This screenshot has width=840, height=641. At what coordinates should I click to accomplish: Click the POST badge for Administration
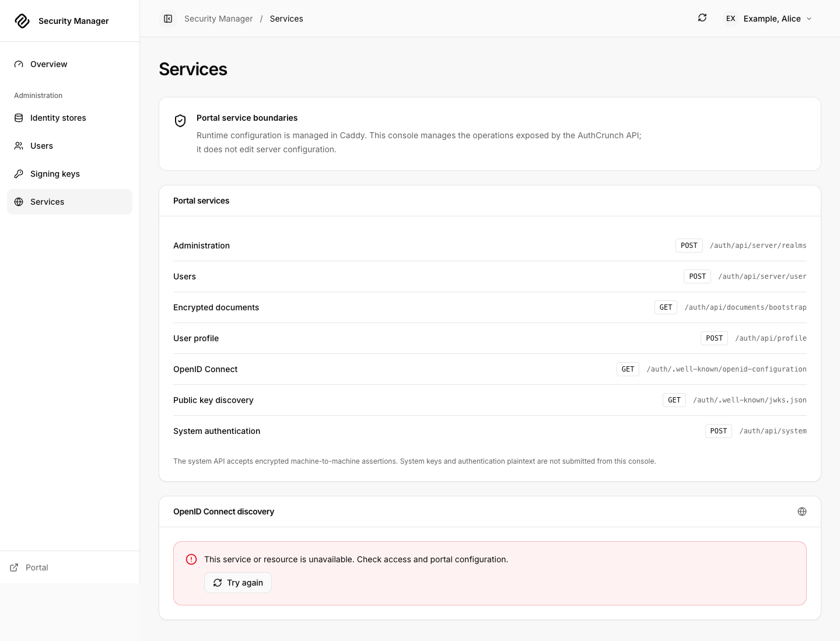pos(689,246)
